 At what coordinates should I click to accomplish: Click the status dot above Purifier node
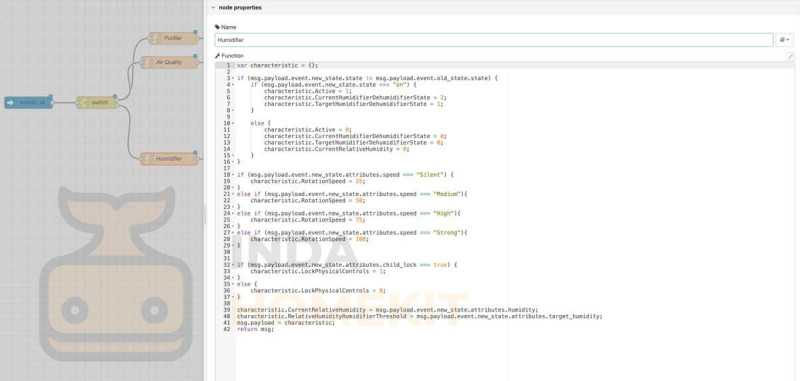[195, 32]
